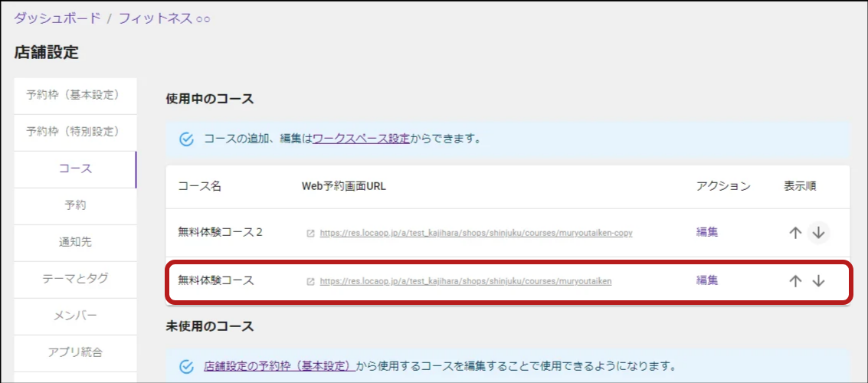The height and width of the screenshot is (383, 868).
Task: Click the 店舗設定 page title
Action: 47,53
